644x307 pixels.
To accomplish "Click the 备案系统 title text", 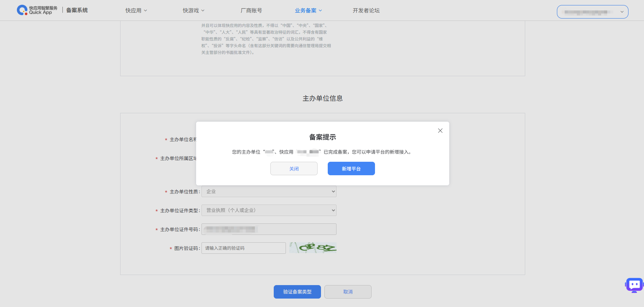I will [x=77, y=10].
